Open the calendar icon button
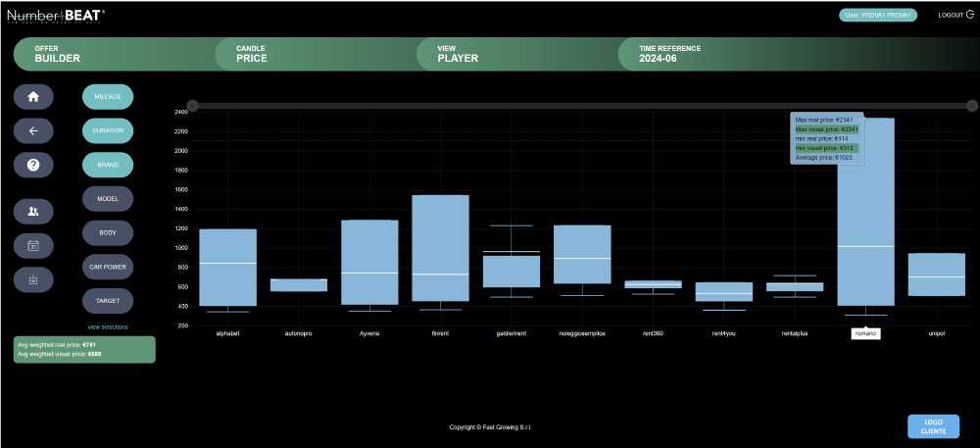This screenshot has width=980, height=448. (x=33, y=245)
